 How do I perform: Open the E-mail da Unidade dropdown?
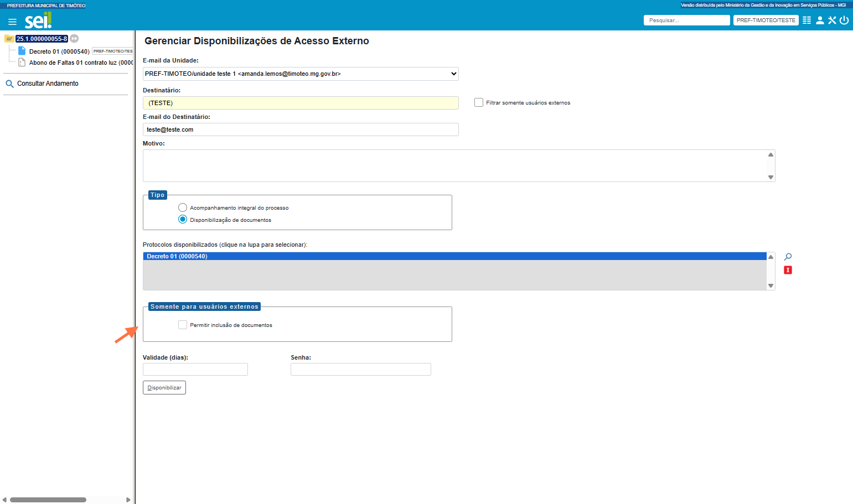coord(301,74)
